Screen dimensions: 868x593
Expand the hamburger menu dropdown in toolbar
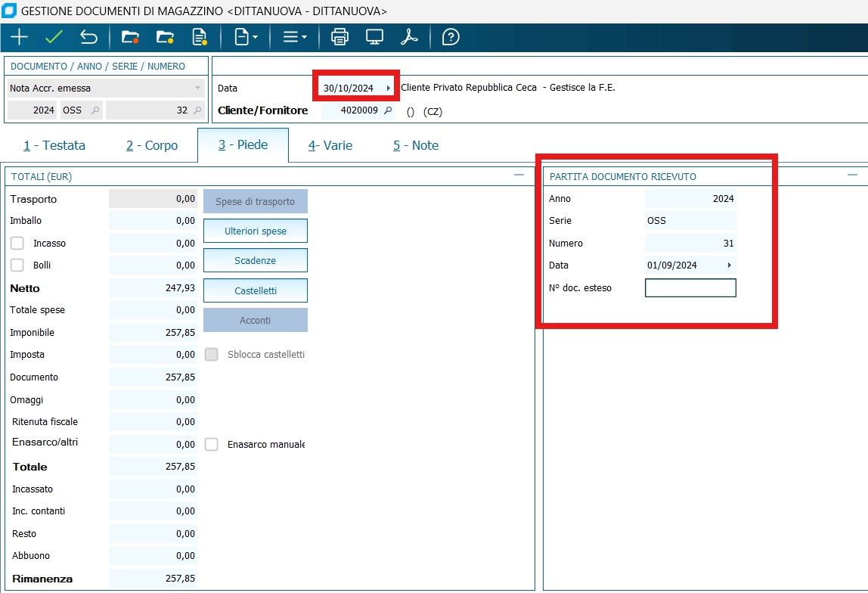(294, 37)
